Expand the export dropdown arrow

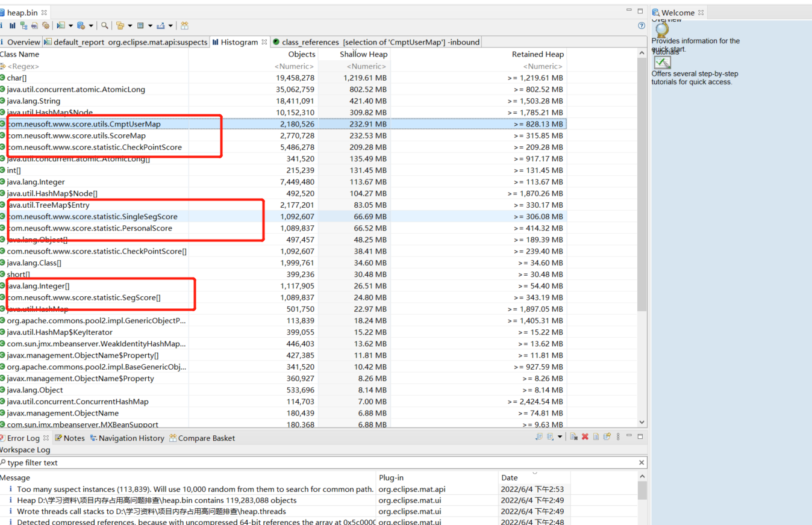[170, 26]
